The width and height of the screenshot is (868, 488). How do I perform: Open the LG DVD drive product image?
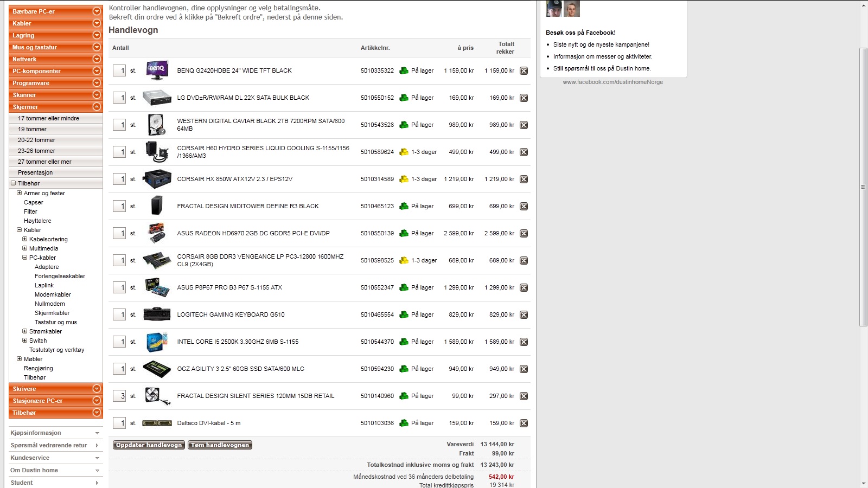pyautogui.click(x=157, y=98)
